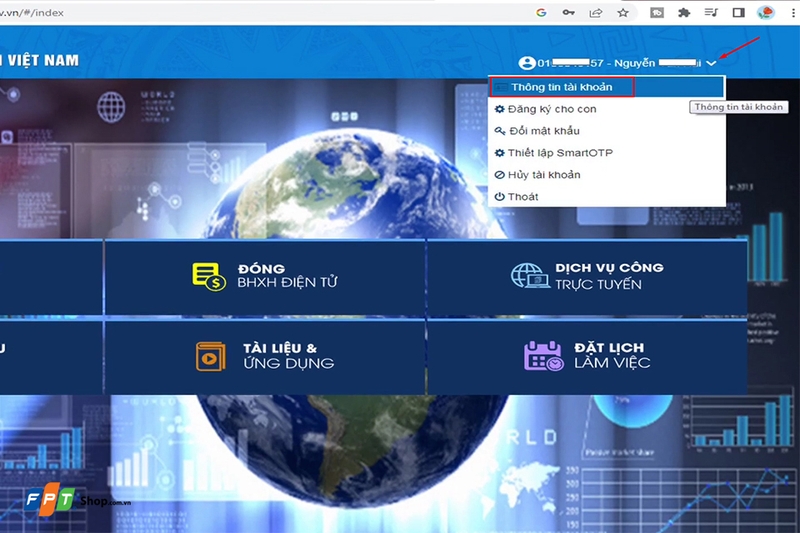Click the globe laptop service icon
Screen dimensions: 800x533
(531, 276)
